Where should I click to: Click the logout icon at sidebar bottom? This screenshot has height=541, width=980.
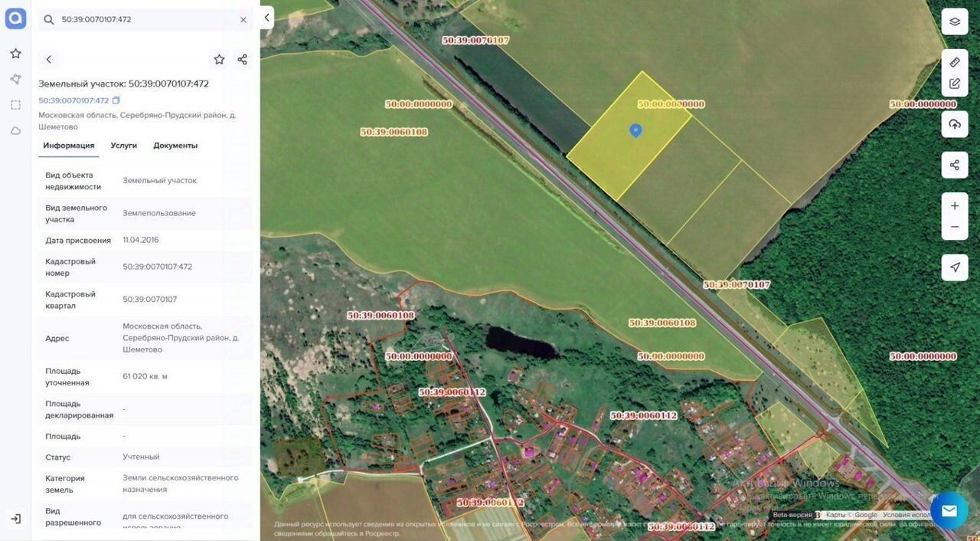tap(15, 519)
